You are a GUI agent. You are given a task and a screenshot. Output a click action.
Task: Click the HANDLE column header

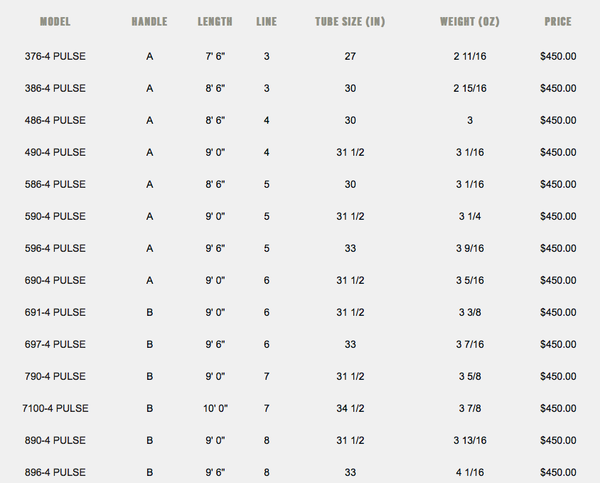click(149, 21)
